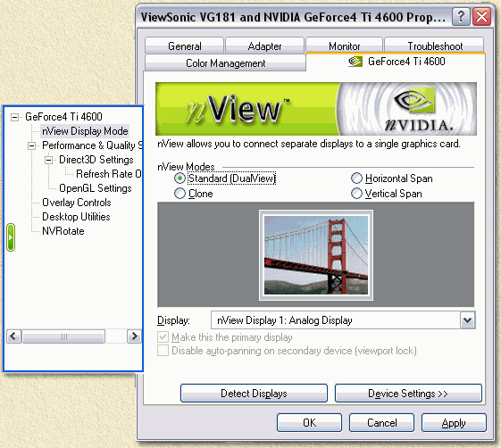The width and height of the screenshot is (501, 448).
Task: Click the Detect Displays button
Action: point(254,393)
